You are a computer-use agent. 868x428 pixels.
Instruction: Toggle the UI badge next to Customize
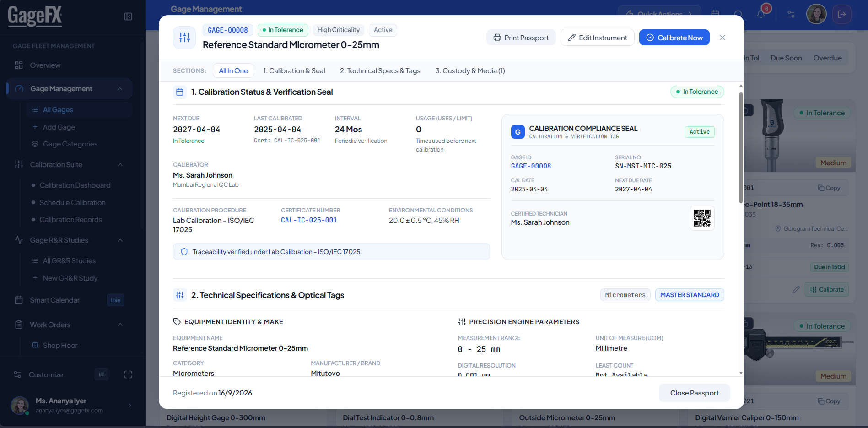(x=102, y=374)
